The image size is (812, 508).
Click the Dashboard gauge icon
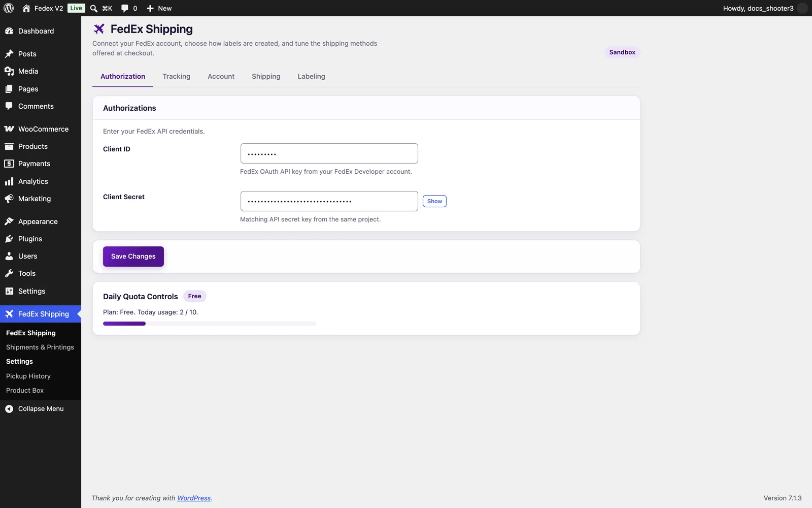(x=9, y=31)
